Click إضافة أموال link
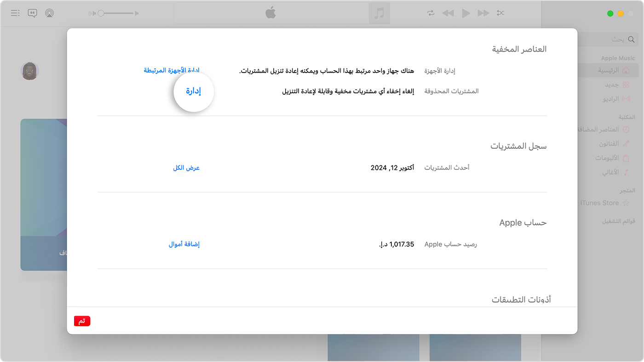This screenshot has height=362, width=644. [x=184, y=244]
